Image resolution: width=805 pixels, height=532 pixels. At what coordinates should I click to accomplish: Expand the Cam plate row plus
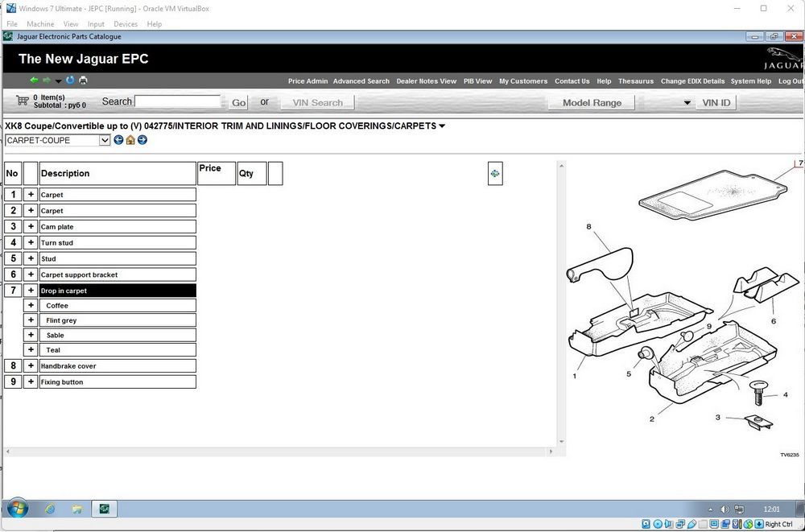coord(31,226)
